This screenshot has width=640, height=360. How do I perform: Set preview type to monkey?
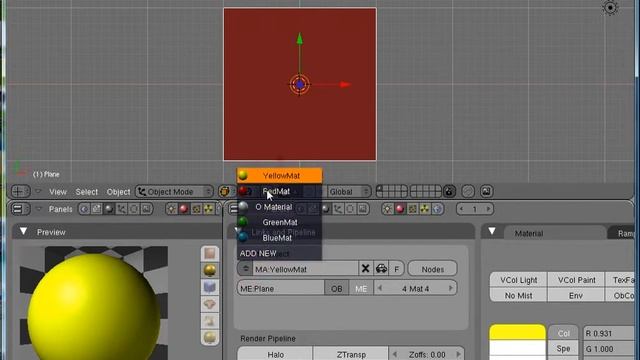210,304
